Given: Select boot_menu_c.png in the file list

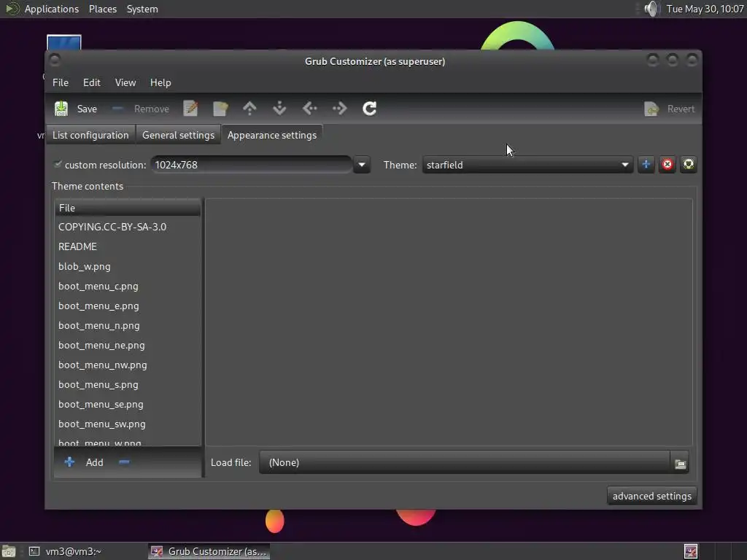Looking at the screenshot, I should 128,286.
